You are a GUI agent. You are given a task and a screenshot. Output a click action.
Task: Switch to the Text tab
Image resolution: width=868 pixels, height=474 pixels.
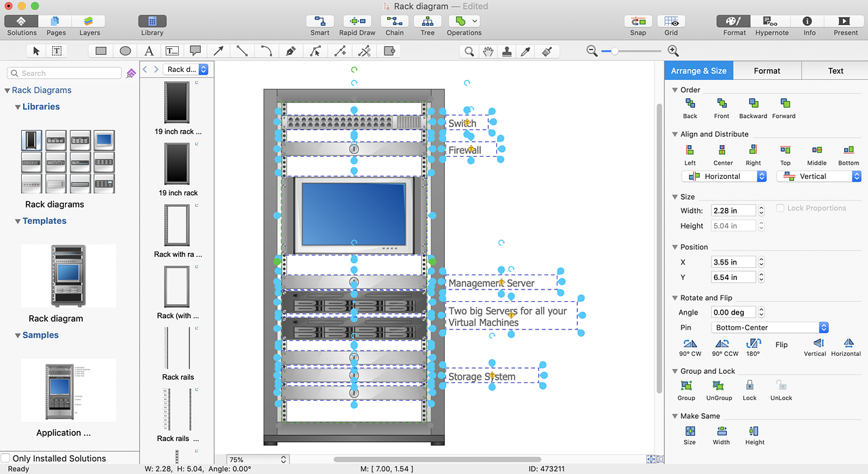coord(835,70)
